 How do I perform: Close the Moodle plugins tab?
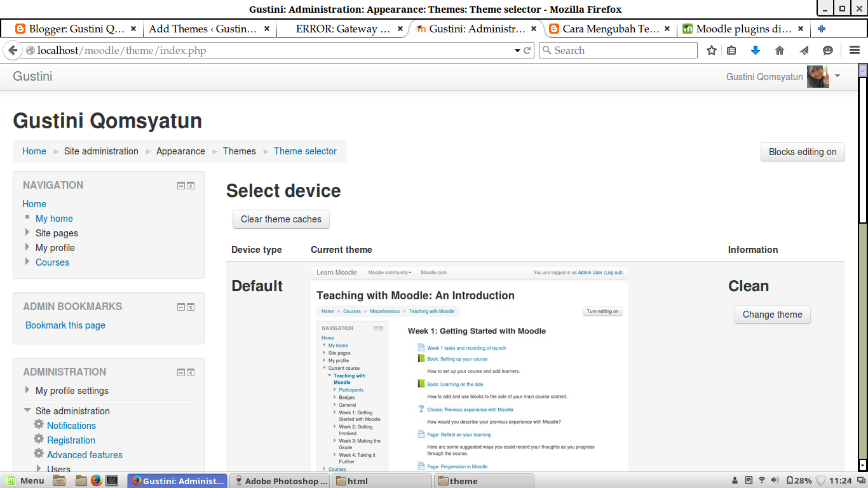(801, 29)
